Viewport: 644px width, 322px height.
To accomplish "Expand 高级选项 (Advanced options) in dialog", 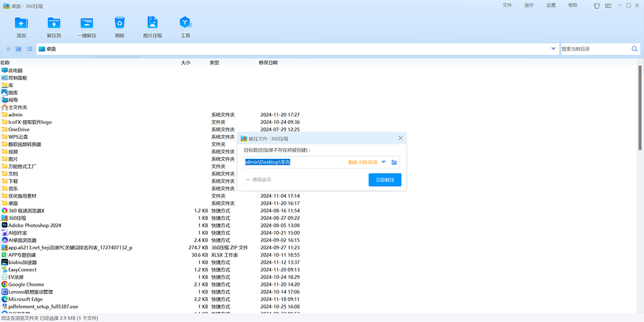I will (258, 180).
